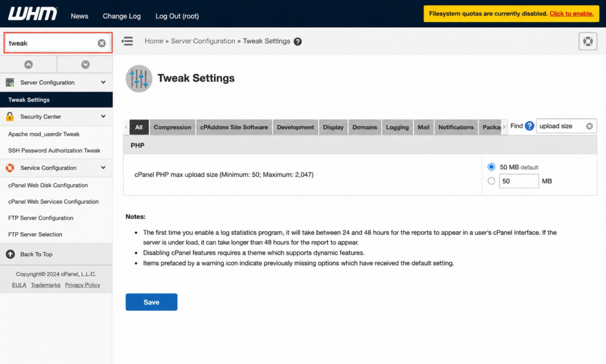Expand all sidebar groups with down arrow
The height and width of the screenshot is (364, 606).
tap(85, 65)
